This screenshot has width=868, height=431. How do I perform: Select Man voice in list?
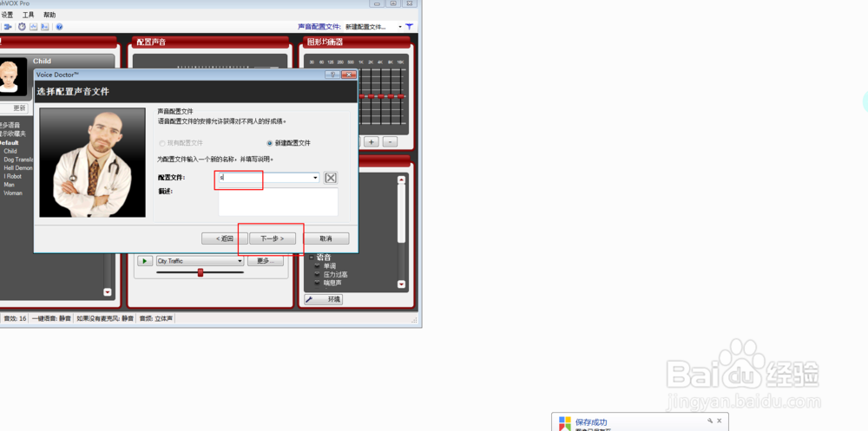pyautogui.click(x=9, y=185)
